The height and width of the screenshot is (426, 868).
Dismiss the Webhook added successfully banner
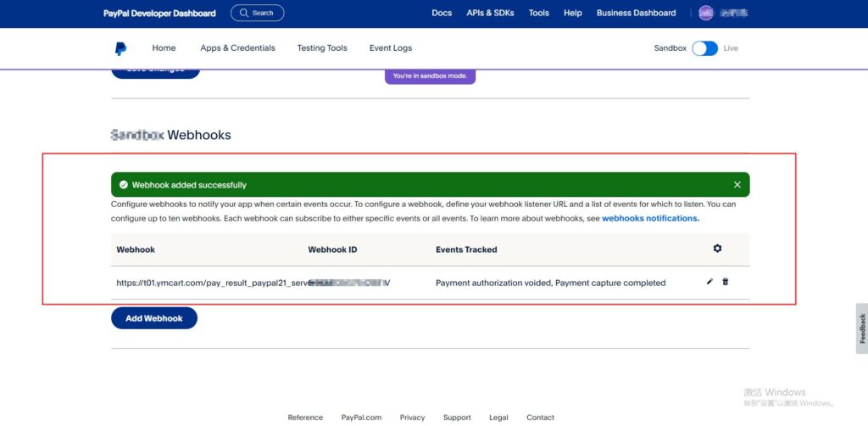[x=737, y=185]
